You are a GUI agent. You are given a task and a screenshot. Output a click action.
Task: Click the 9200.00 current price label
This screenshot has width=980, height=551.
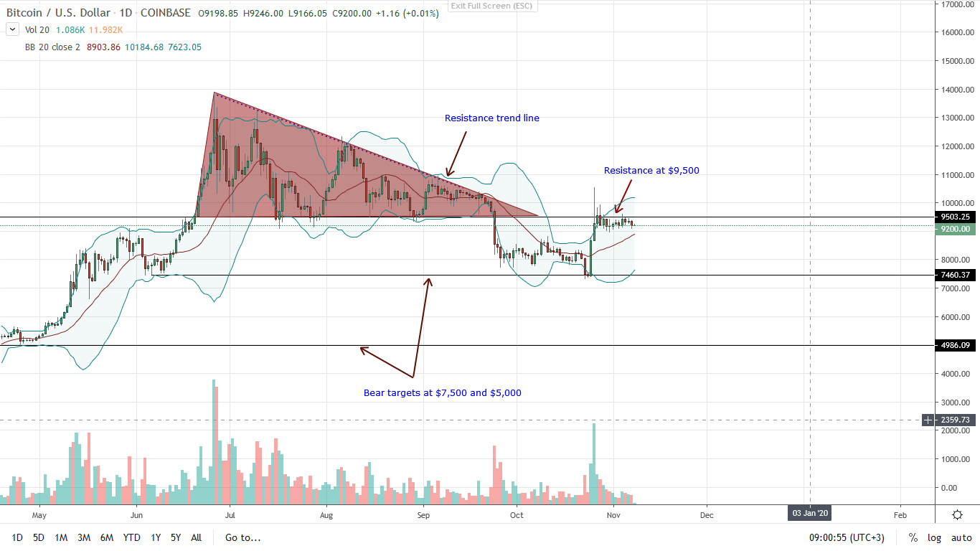955,229
